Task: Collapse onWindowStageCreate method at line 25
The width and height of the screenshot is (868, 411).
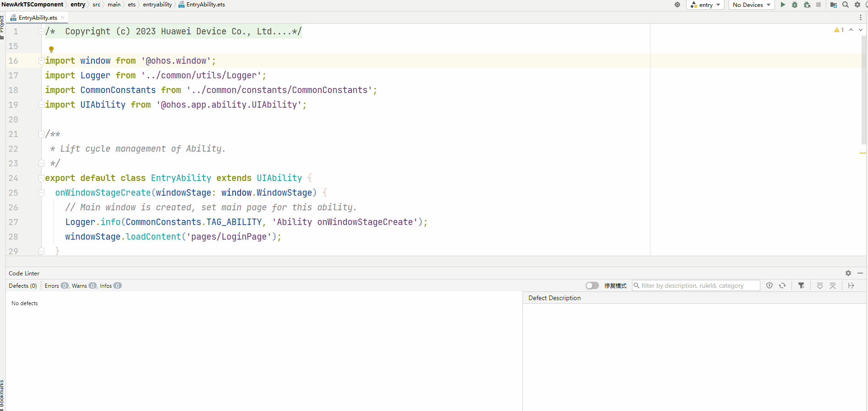Action: pyautogui.click(x=41, y=192)
